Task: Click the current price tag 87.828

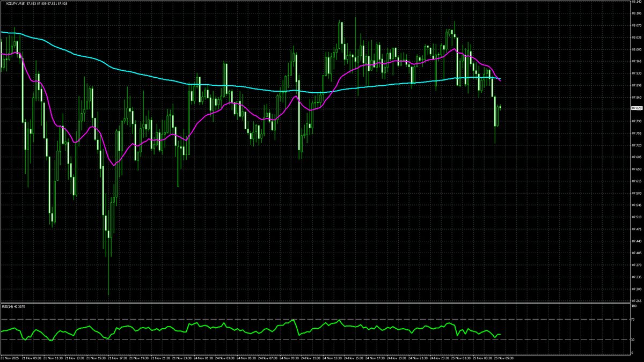Action: click(x=636, y=108)
